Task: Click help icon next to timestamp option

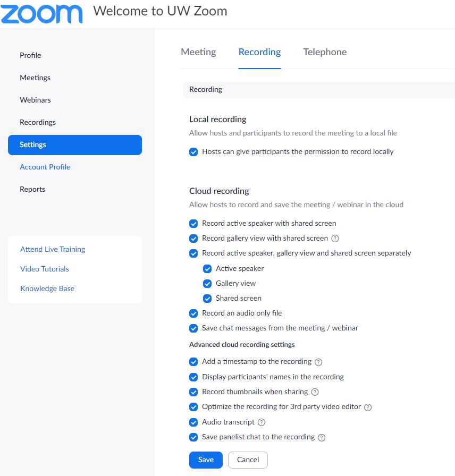Action: tap(318, 362)
